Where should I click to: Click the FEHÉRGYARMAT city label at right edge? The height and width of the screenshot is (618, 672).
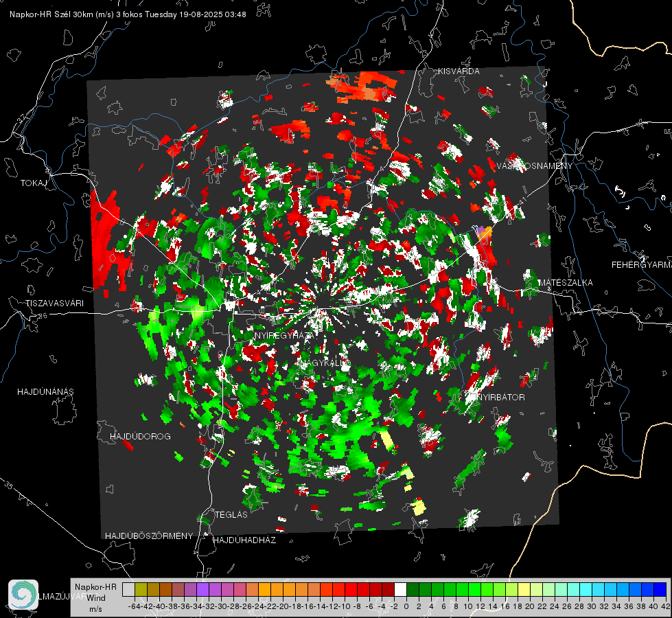point(641,265)
